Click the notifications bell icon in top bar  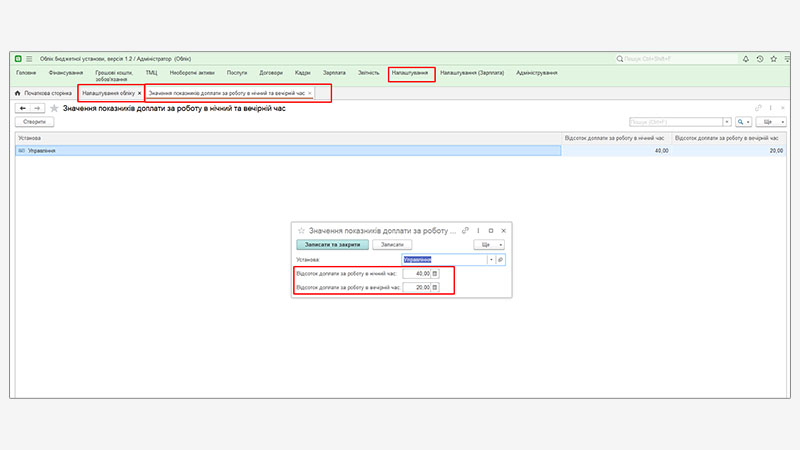pos(746,59)
